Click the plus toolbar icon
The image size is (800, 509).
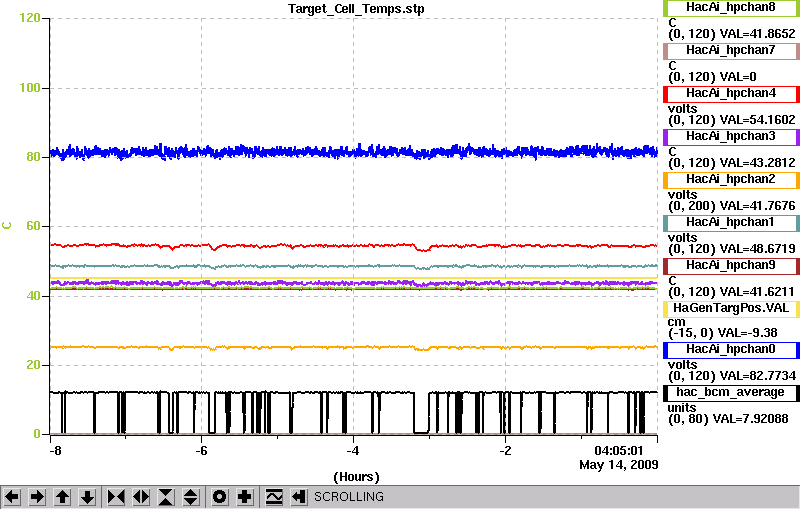coord(245,496)
